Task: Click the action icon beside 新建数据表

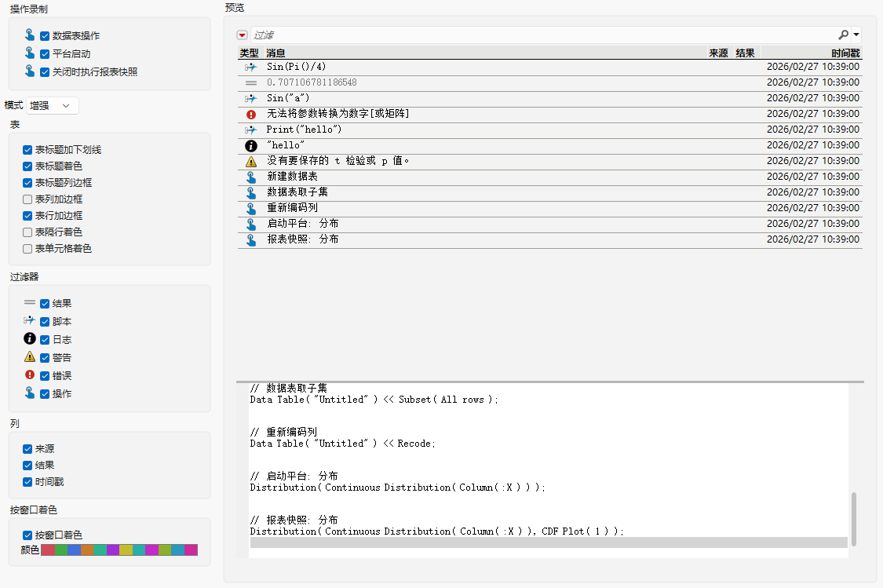Action: [251, 177]
